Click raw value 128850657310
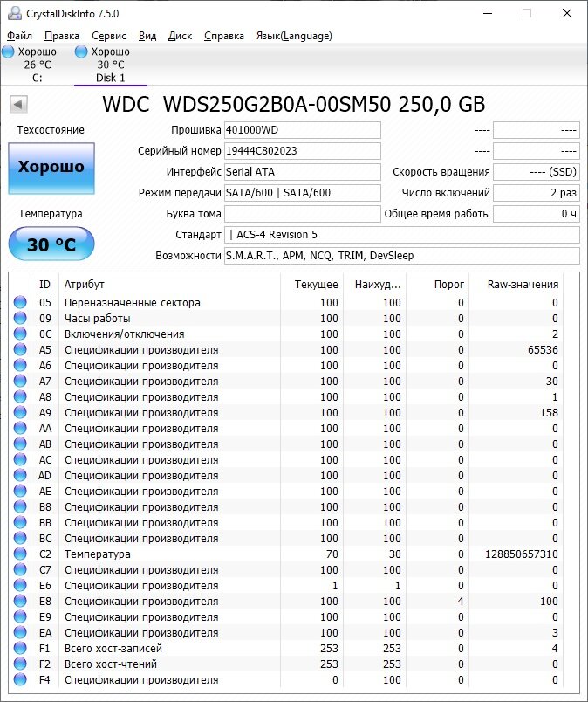588x702 pixels. point(522,554)
